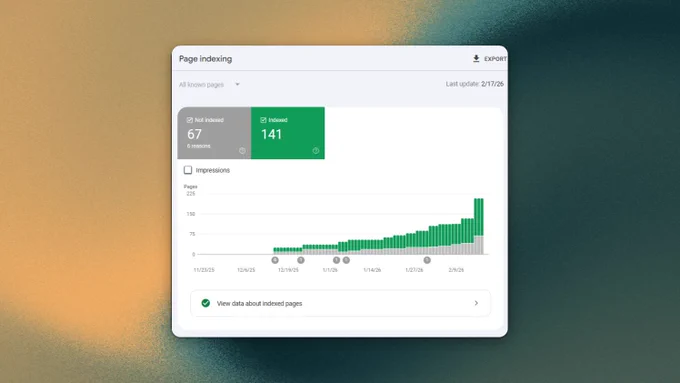Open the help icon on Indexed card
Screen dimensions: 680x383
pyautogui.click(x=316, y=151)
